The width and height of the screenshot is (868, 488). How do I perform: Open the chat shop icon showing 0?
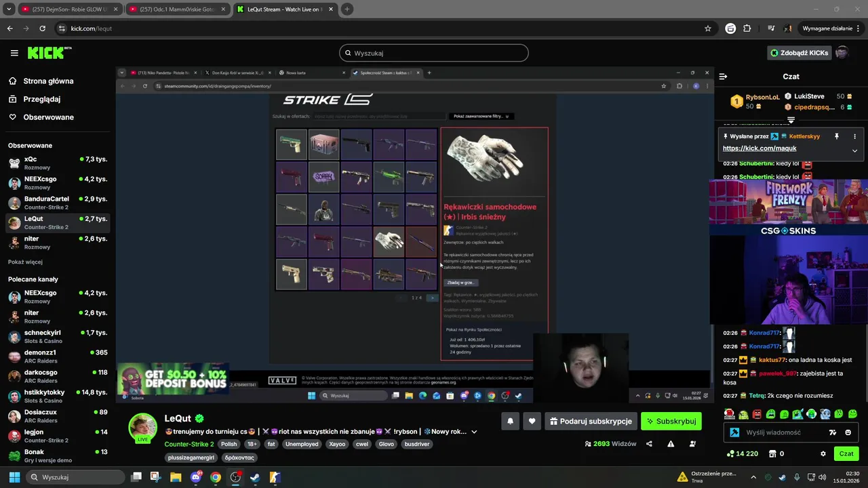tap(776, 454)
